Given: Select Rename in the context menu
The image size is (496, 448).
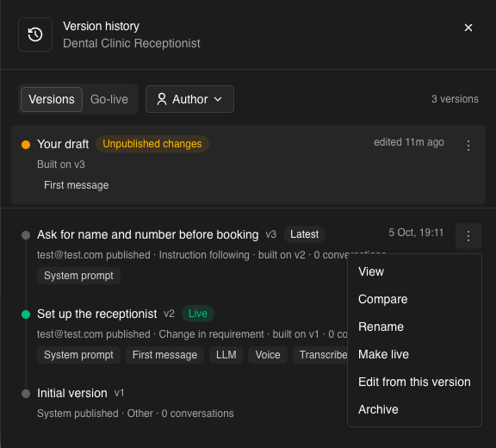Looking at the screenshot, I should click(x=414, y=327).
